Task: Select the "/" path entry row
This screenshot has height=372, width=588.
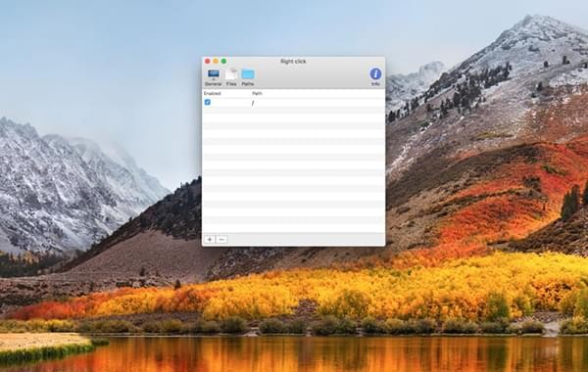Action: click(x=293, y=102)
